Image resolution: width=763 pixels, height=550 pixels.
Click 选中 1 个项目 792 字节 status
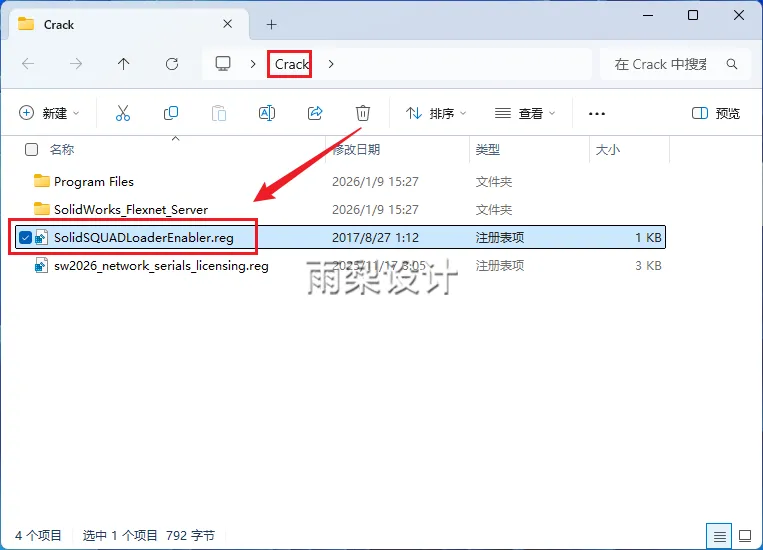(149, 535)
